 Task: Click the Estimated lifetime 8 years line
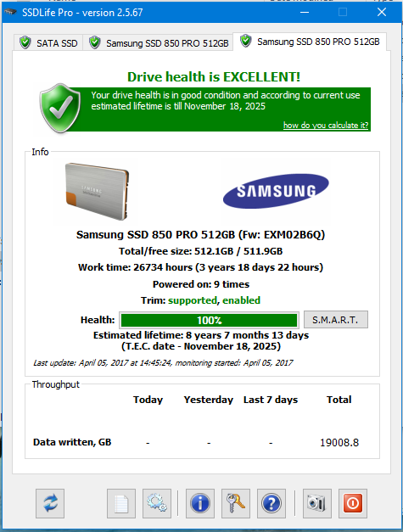tap(201, 335)
